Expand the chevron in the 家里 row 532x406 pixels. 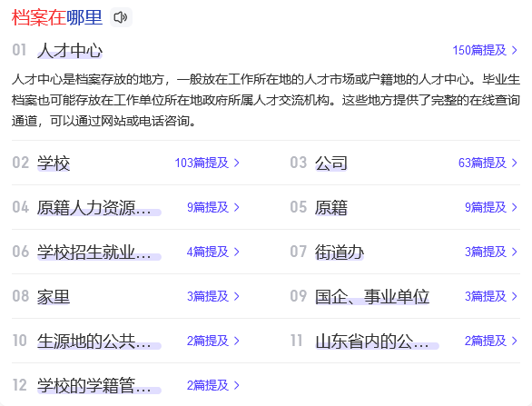(237, 296)
